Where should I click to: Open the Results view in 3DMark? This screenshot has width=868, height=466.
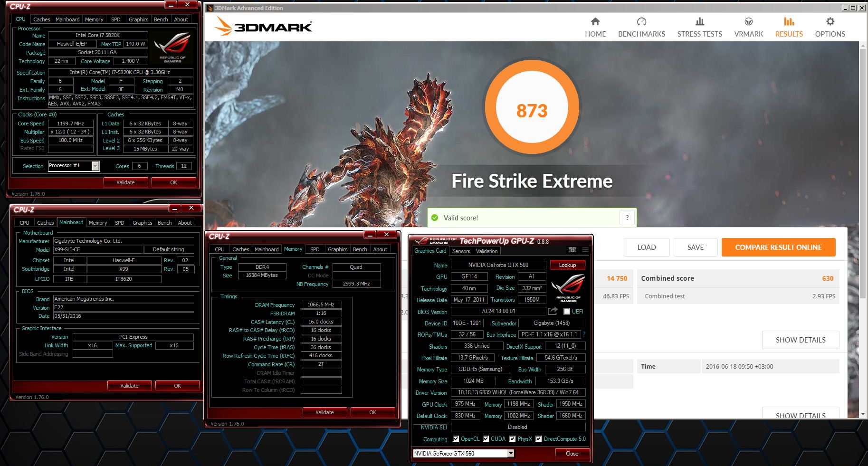pos(789,28)
